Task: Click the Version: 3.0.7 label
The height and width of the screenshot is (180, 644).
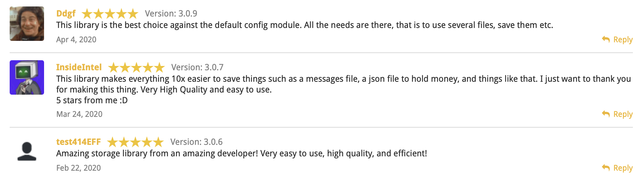Action: pyautogui.click(x=197, y=67)
